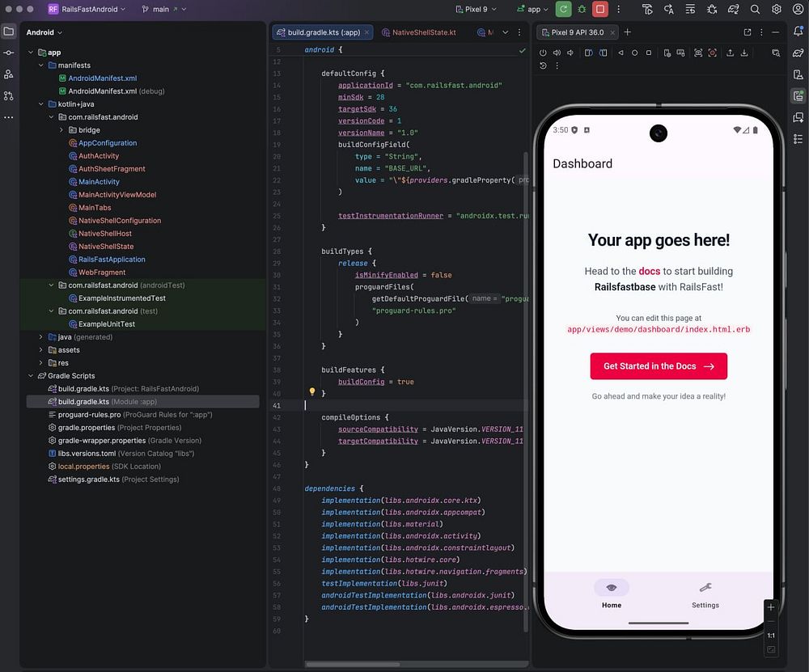This screenshot has height=672, width=809.
Task: Open the app run configuration dropdown
Action: [532, 9]
